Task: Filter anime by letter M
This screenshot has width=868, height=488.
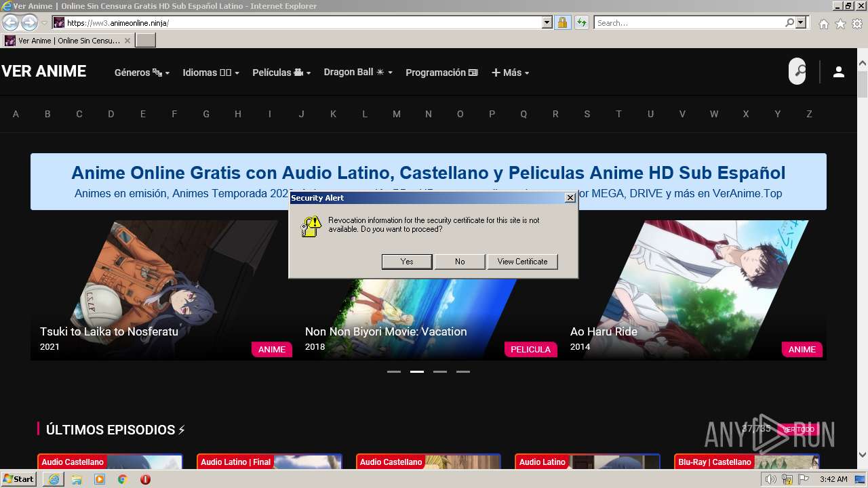Action: pyautogui.click(x=397, y=114)
